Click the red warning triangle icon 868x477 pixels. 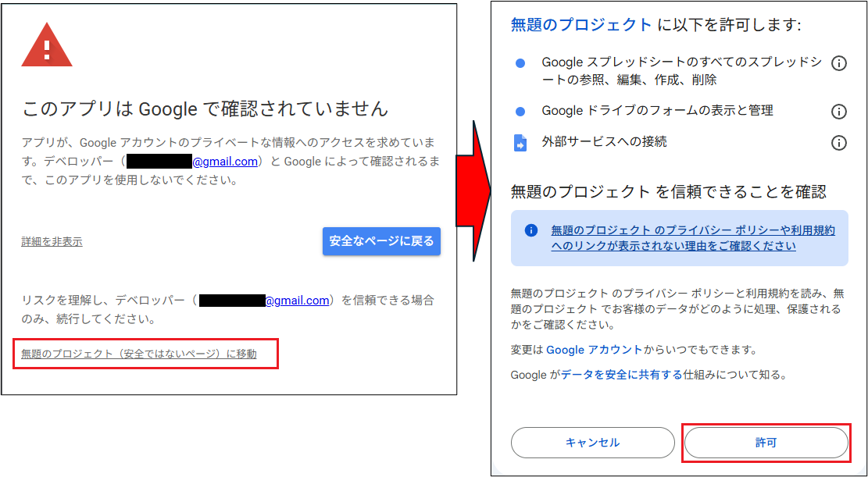point(47,48)
